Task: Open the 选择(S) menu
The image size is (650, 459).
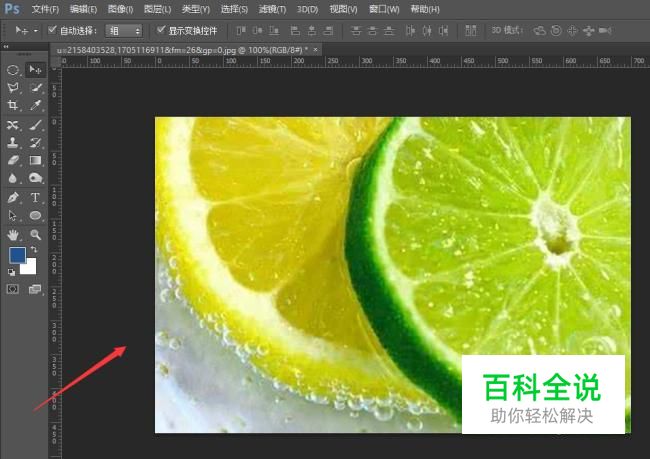Action: point(234,9)
